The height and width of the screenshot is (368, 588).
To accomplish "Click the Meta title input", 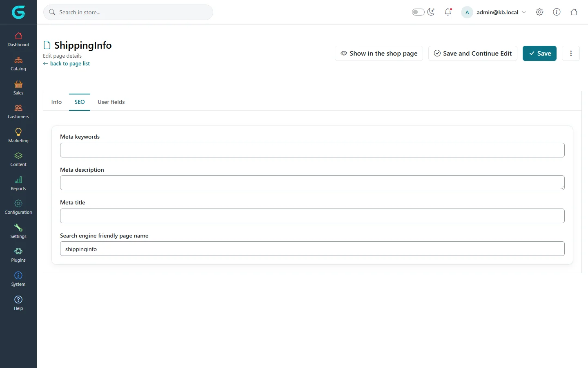I will (x=312, y=216).
